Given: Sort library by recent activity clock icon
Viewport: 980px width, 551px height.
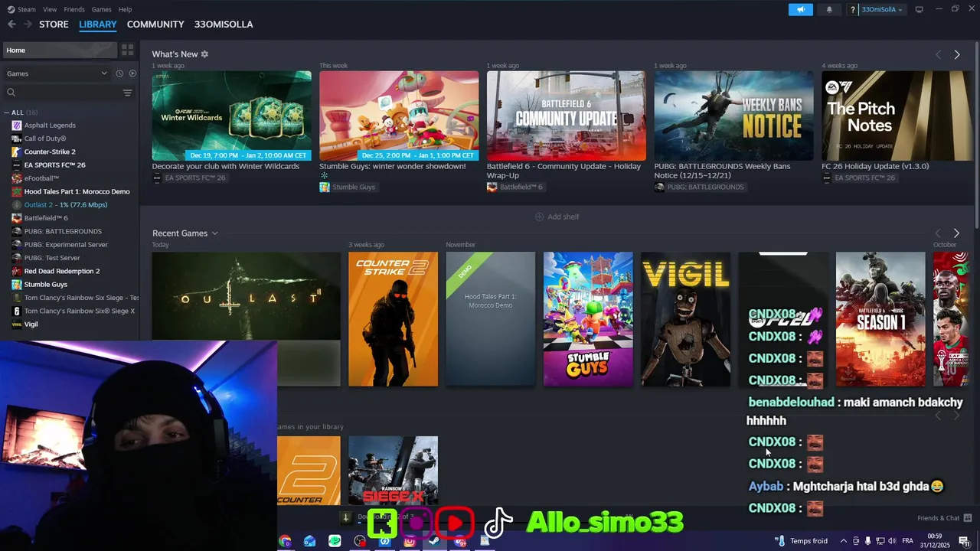Looking at the screenshot, I should [119, 73].
